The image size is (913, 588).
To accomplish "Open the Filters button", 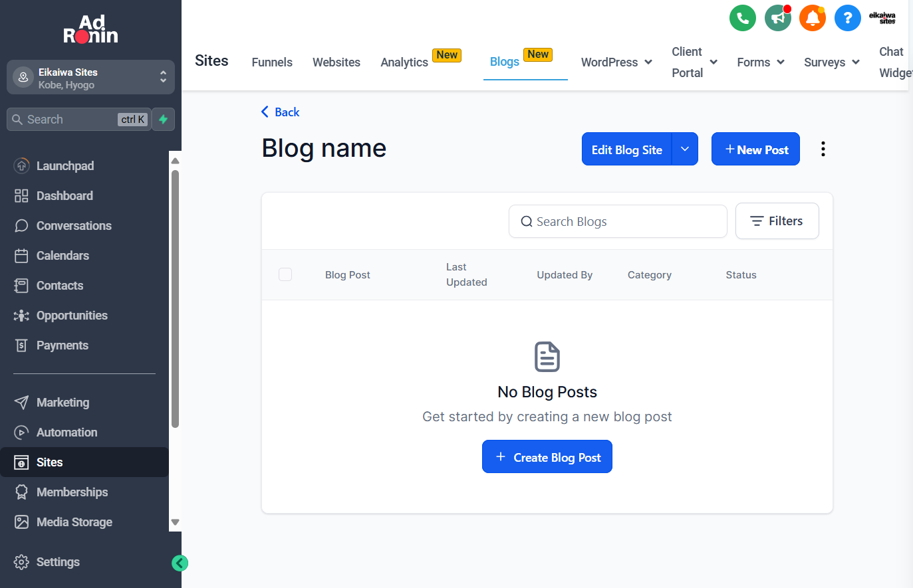I will 777,221.
